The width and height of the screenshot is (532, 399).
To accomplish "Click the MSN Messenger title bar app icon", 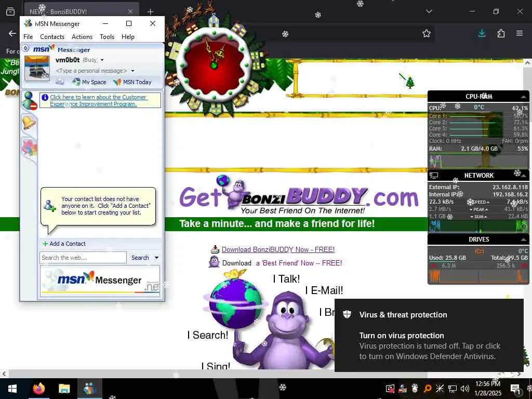I will [x=28, y=23].
